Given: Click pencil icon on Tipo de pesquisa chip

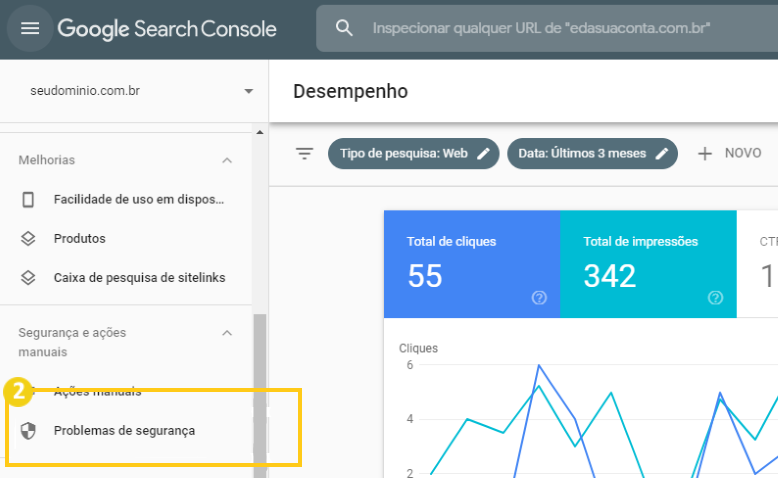Looking at the screenshot, I should (x=484, y=154).
